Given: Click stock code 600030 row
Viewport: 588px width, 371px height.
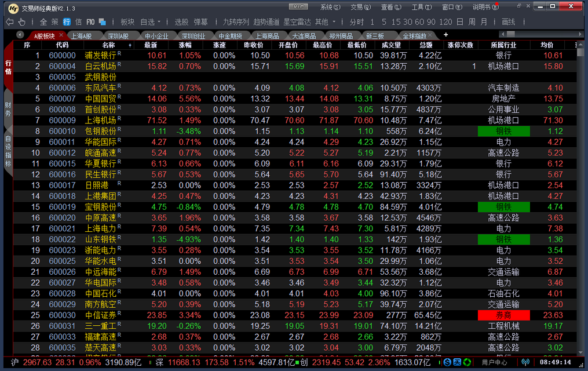Looking at the screenshot, I should [62, 315].
